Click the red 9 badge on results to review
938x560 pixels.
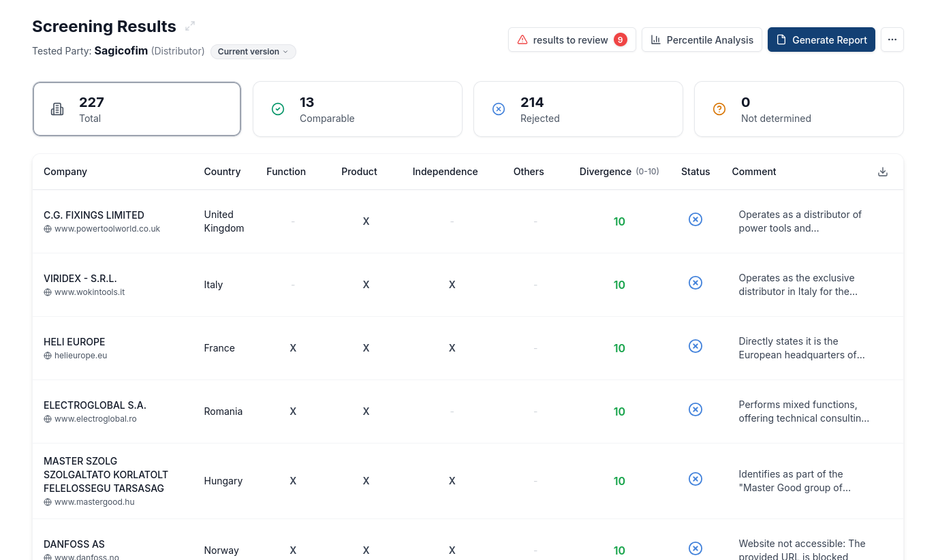pyautogui.click(x=621, y=40)
